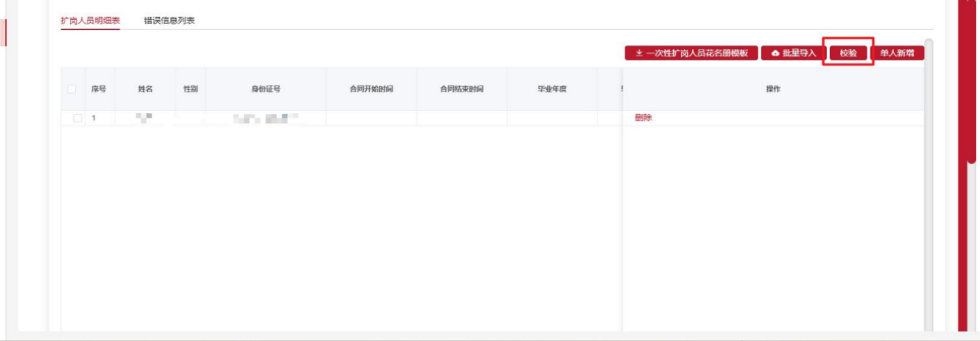Image resolution: width=980 pixels, height=341 pixels.
Task: Click the table's gray vertical scrollbar
Action: (928, 185)
